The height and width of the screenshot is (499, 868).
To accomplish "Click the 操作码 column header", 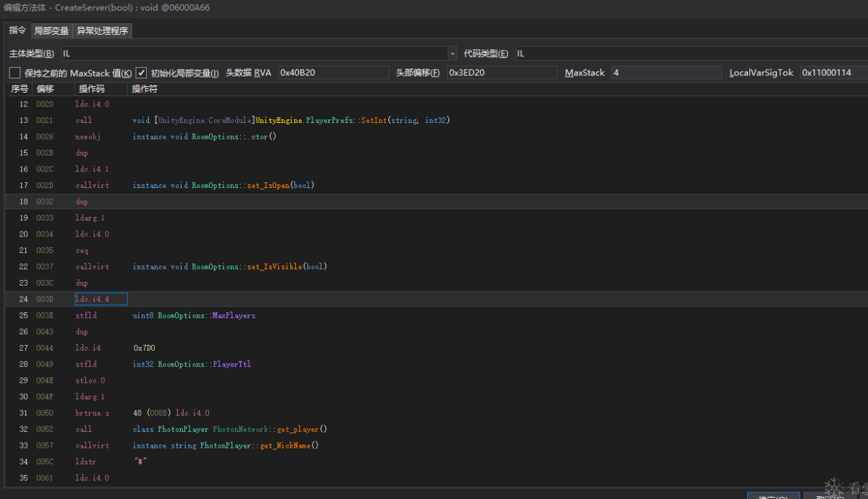I will click(x=92, y=89).
